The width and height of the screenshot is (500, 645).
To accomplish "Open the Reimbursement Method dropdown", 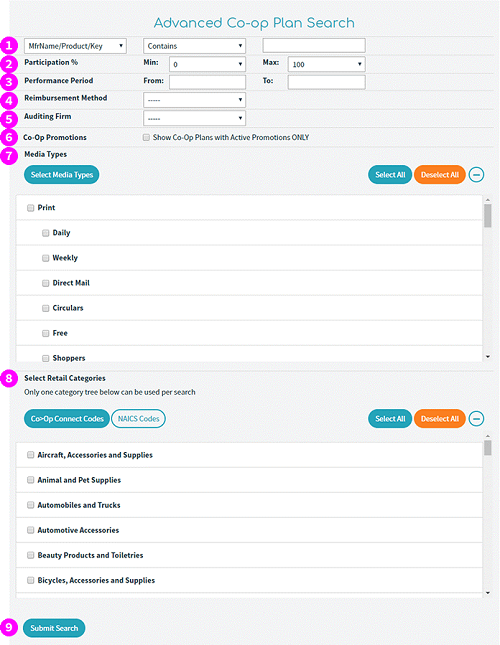I will pyautogui.click(x=194, y=100).
